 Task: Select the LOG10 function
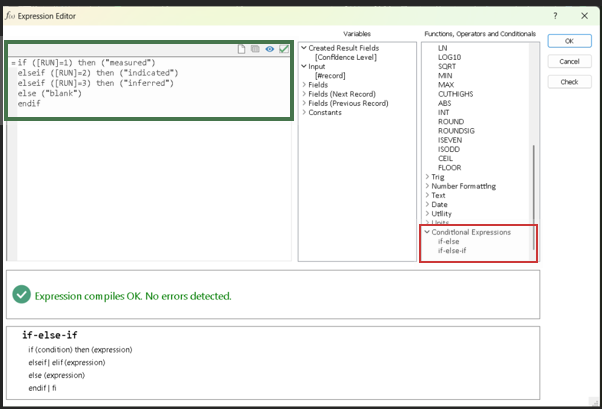coord(450,57)
